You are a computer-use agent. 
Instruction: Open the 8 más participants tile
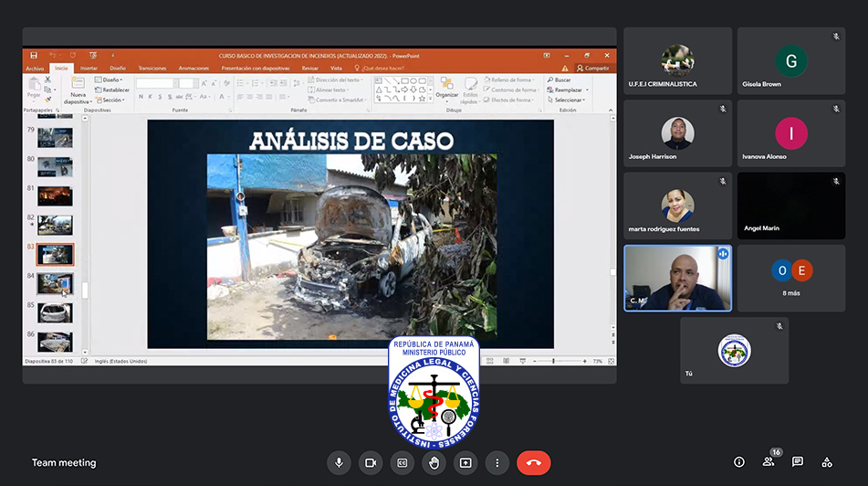[791, 279]
